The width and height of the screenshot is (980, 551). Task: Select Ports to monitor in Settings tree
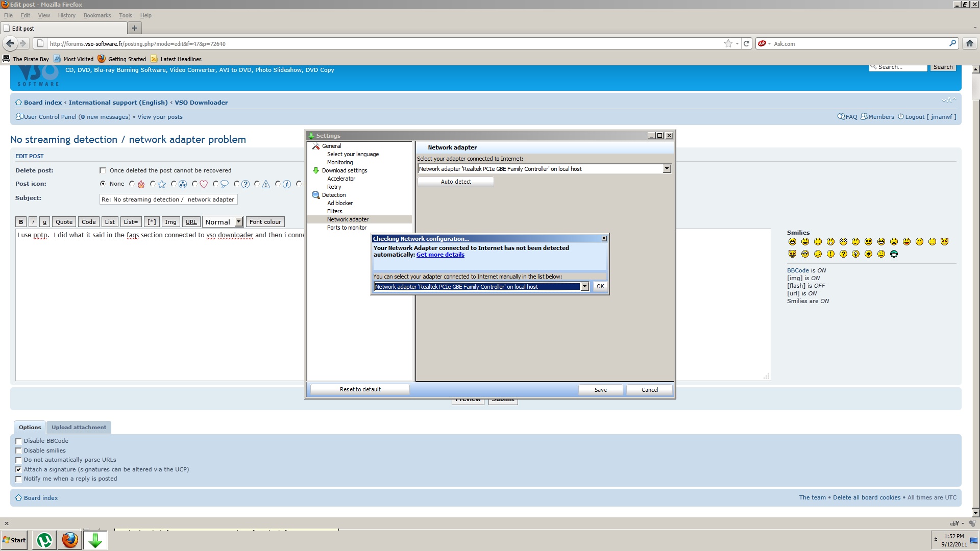click(x=347, y=228)
